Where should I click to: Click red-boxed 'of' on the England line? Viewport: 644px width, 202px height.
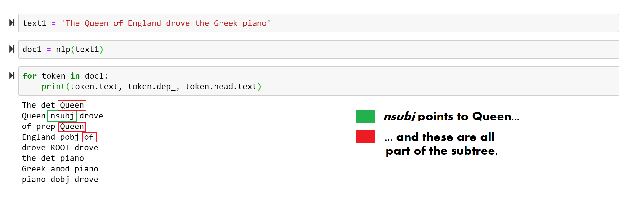click(x=89, y=137)
